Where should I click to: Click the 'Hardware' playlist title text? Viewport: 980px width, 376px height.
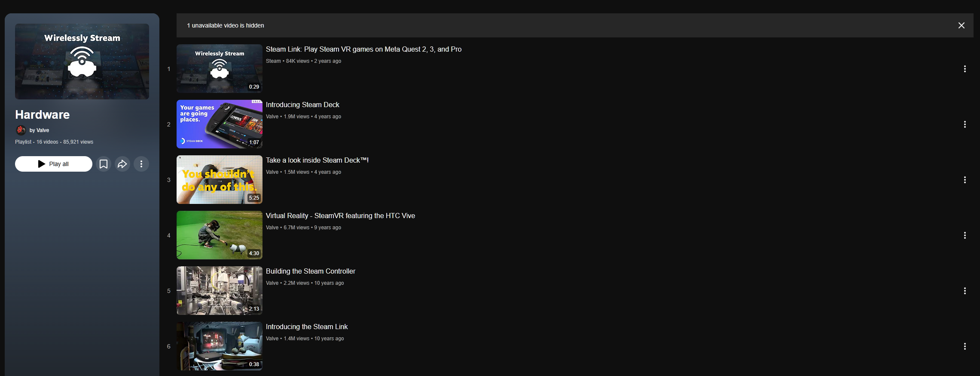(43, 115)
